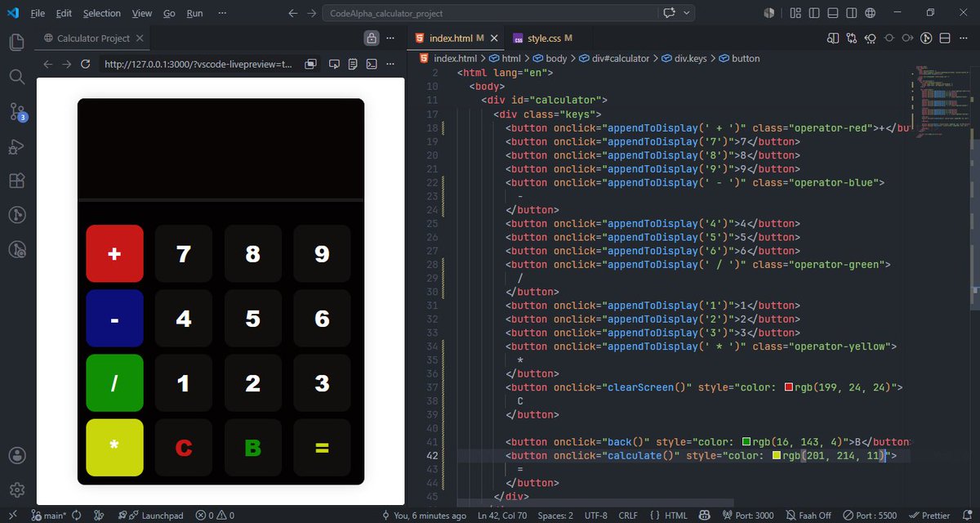Click the preview toolbar terminal icon
The width and height of the screenshot is (980, 523).
pos(371,64)
